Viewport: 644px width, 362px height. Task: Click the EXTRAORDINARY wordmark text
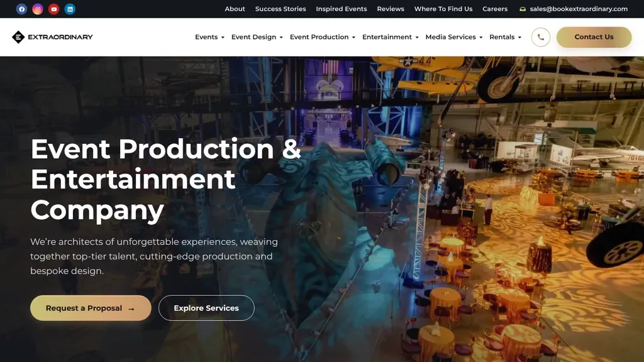pyautogui.click(x=60, y=37)
